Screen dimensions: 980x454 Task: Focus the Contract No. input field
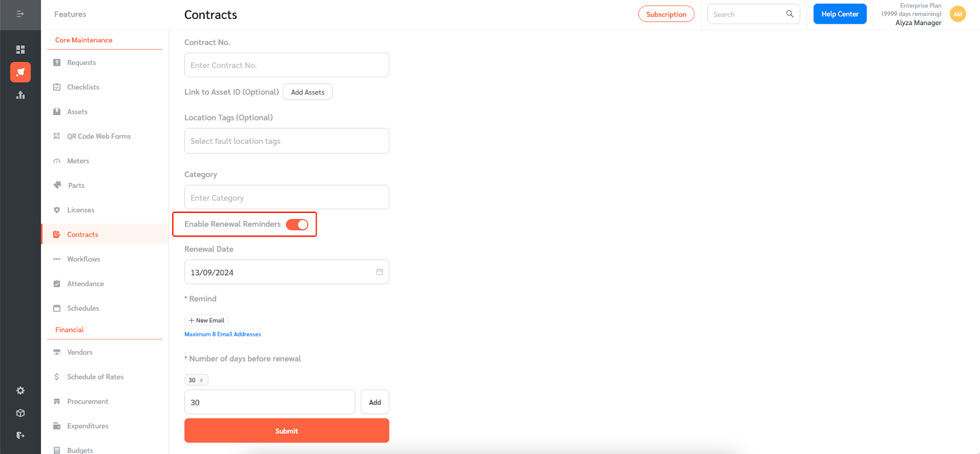(x=287, y=65)
